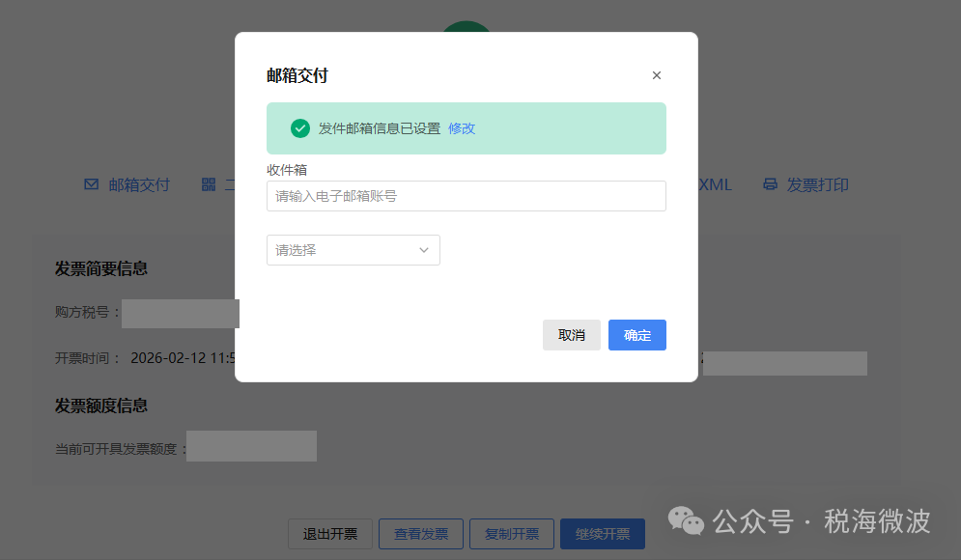This screenshot has width=961, height=560.
Task: Click the green circle behind dialog top
Action: 466,27
